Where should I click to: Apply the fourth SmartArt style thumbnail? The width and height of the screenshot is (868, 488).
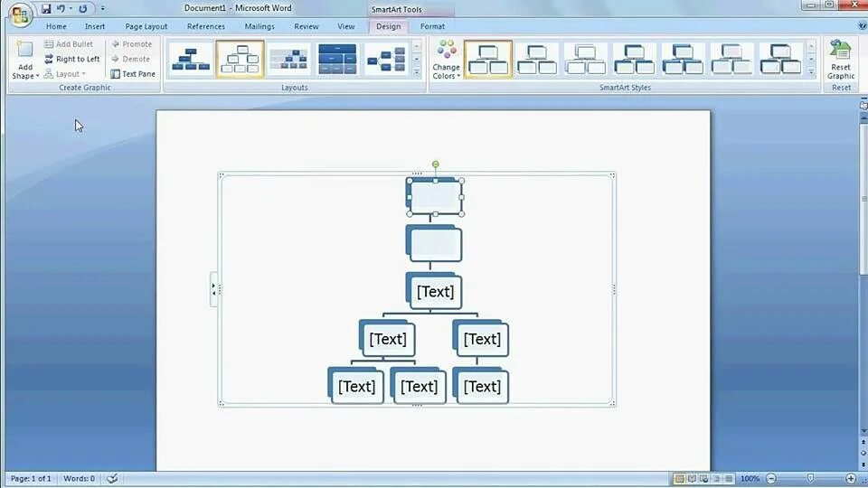tap(634, 60)
